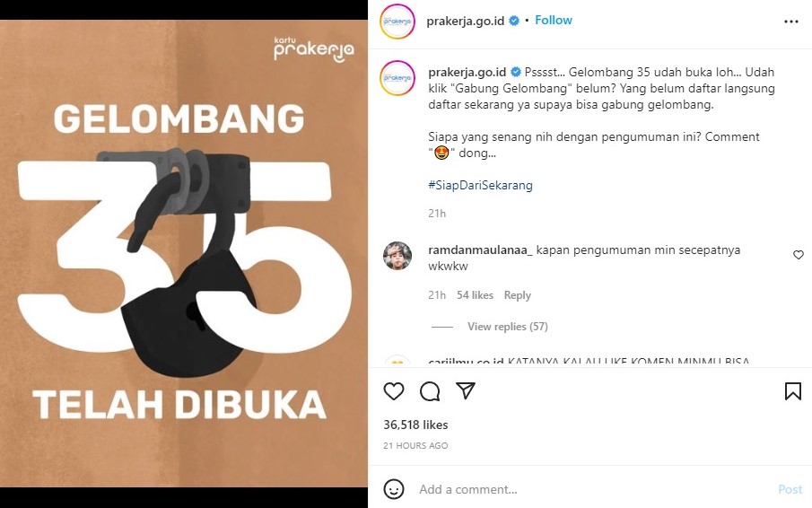Expand View replies (57)

508,326
